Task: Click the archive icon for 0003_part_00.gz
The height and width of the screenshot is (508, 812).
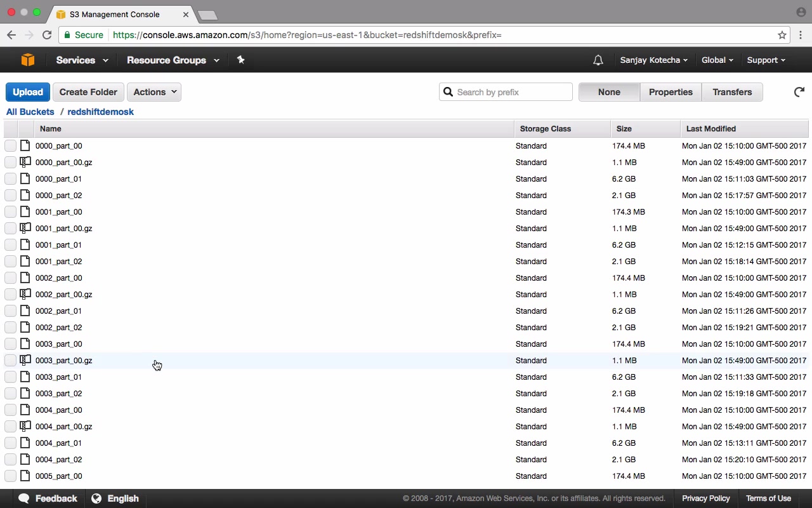Action: [x=25, y=360]
